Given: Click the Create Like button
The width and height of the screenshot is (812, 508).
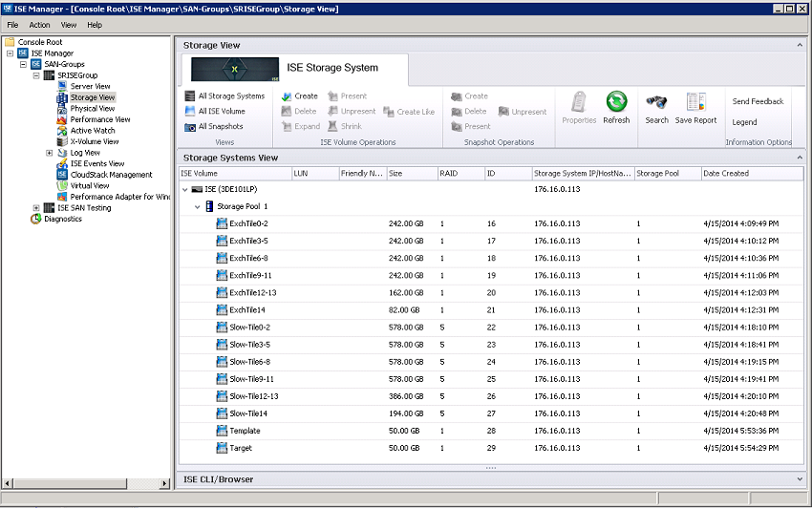Looking at the screenshot, I should pyautogui.click(x=409, y=112).
